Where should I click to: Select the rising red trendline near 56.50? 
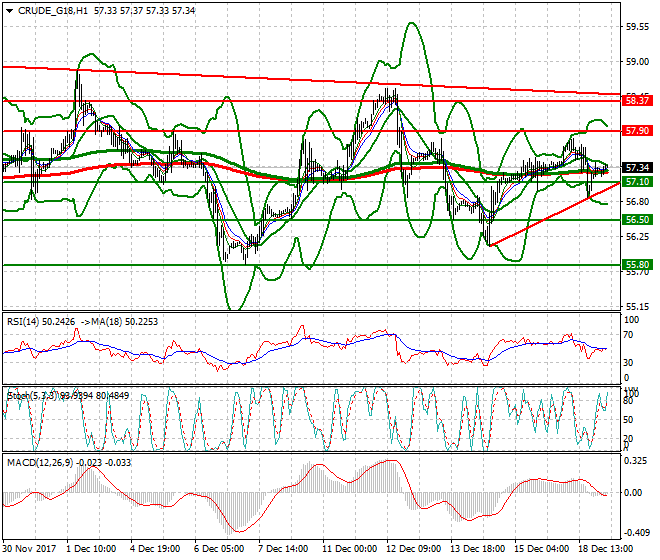550,215
